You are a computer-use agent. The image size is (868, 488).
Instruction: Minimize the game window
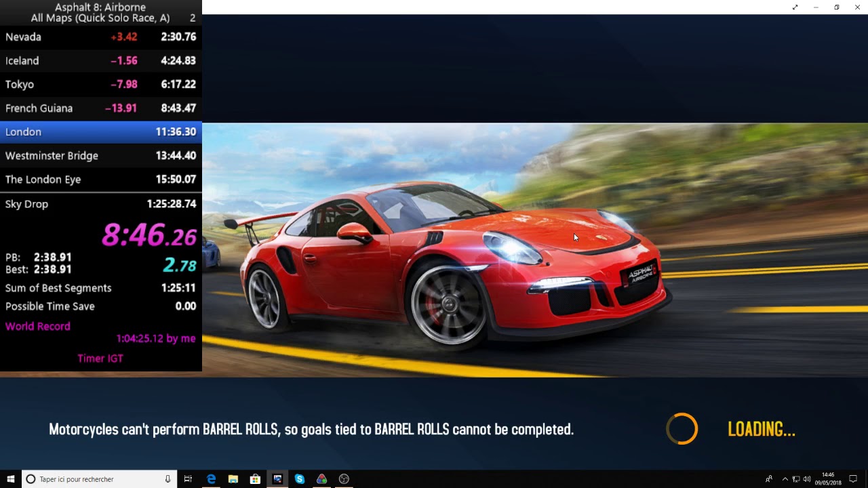tap(816, 7)
